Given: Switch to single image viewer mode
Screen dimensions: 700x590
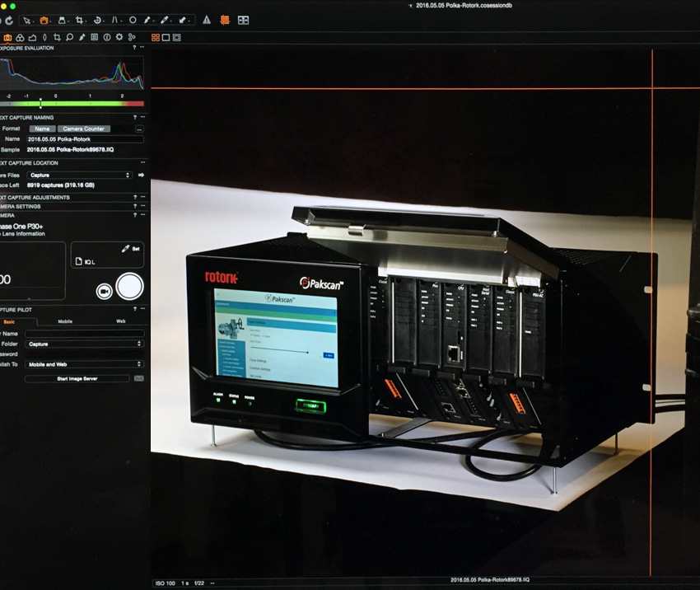Looking at the screenshot, I should 166,38.
